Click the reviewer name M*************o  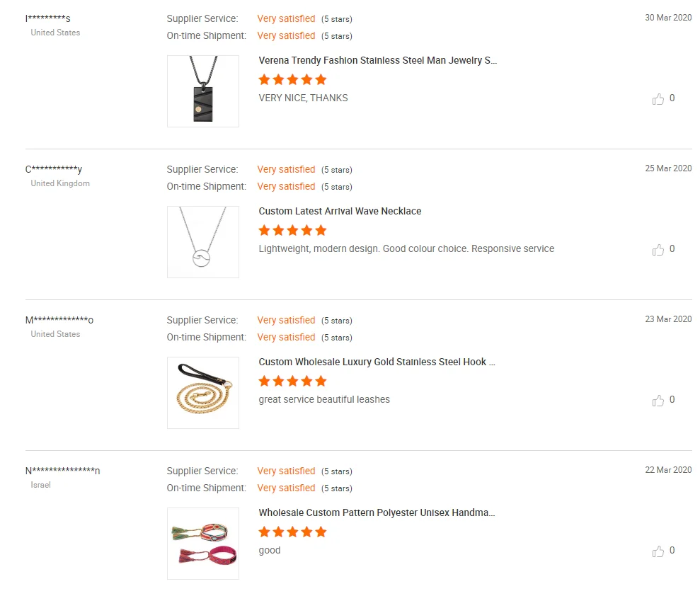tap(59, 320)
